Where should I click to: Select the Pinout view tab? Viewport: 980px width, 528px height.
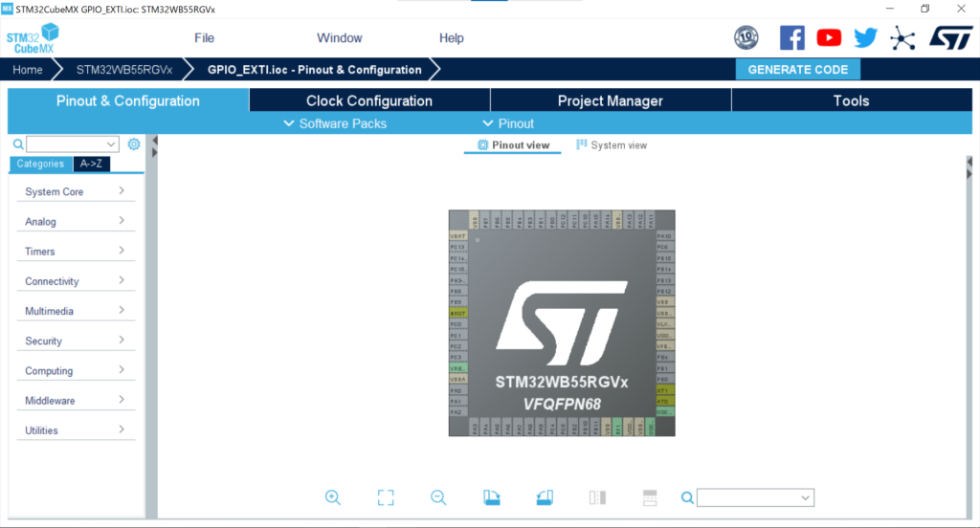point(513,145)
